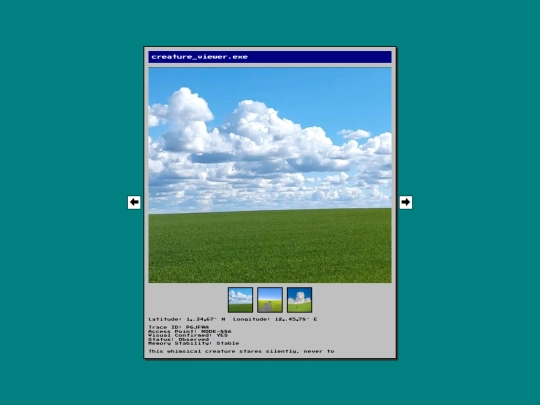The image size is (540, 405).
Task: Click the whimsical creature description text
Action: pos(241,351)
